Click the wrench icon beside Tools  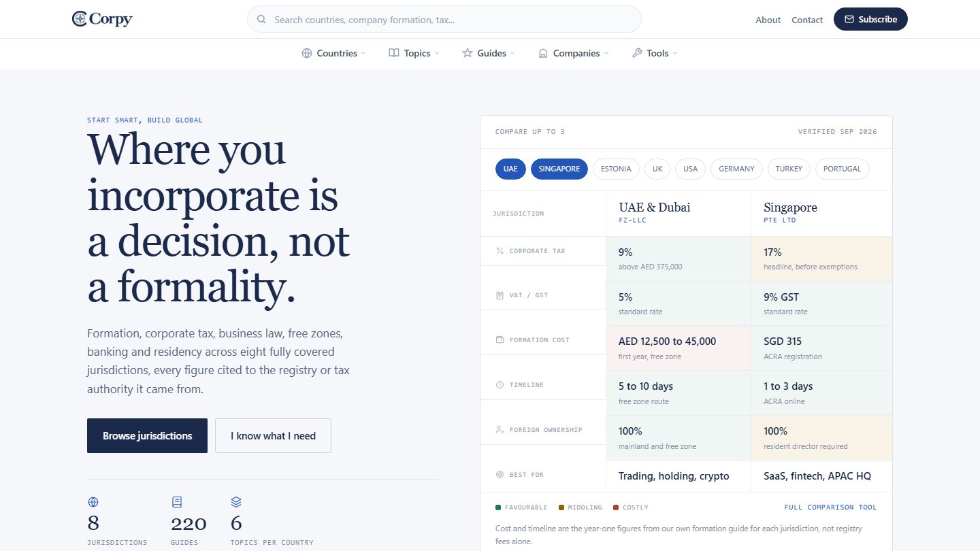(x=637, y=53)
